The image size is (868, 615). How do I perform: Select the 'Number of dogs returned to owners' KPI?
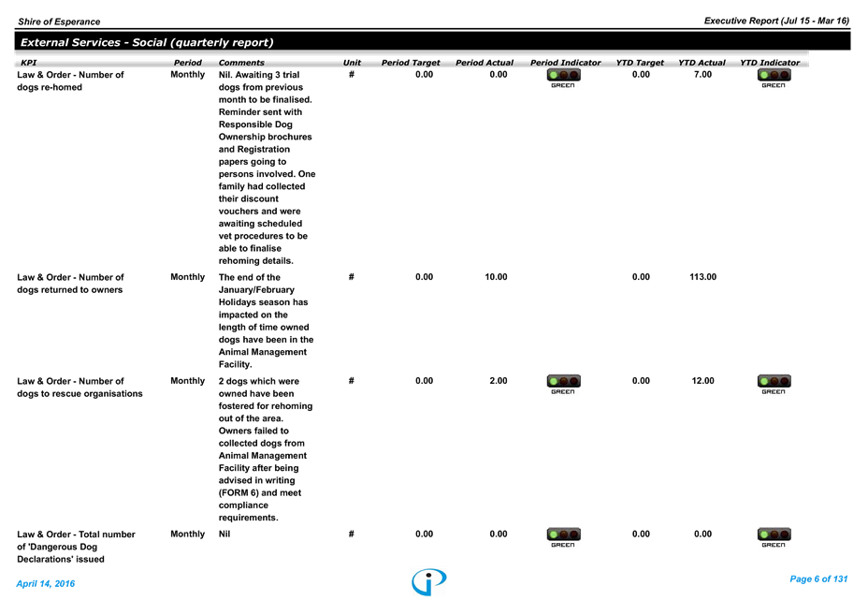[x=70, y=284]
